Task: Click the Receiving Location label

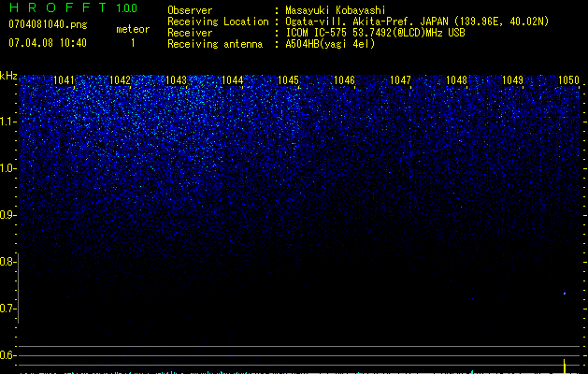Action: tap(218, 22)
